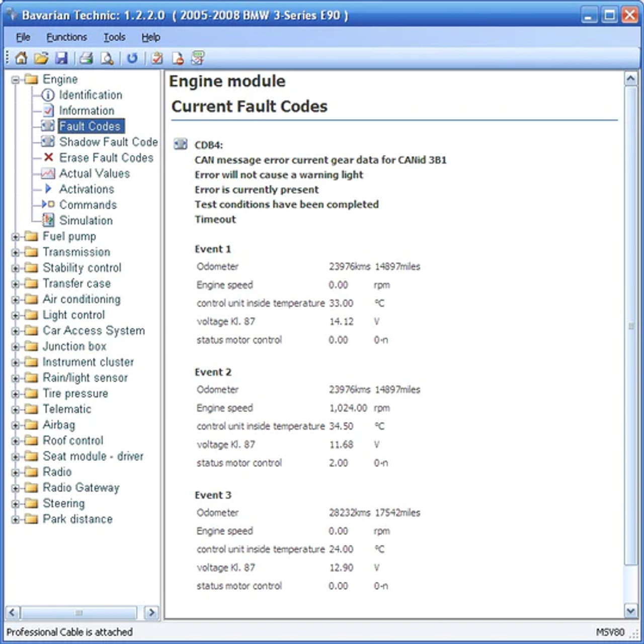Viewport: 644px width, 644px height.
Task: Click the Simulation icon in the tree
Action: tap(48, 220)
